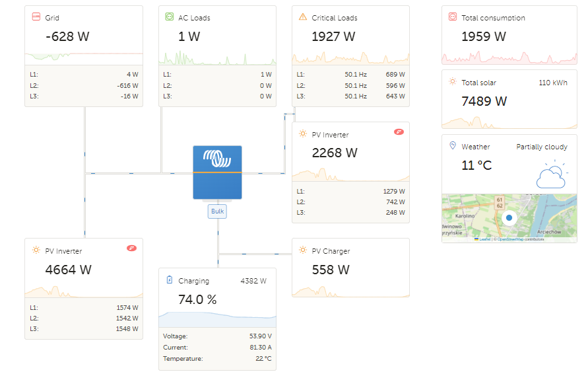
Task: Click red badge on 4664 W PV Inverter
Action: point(131,248)
